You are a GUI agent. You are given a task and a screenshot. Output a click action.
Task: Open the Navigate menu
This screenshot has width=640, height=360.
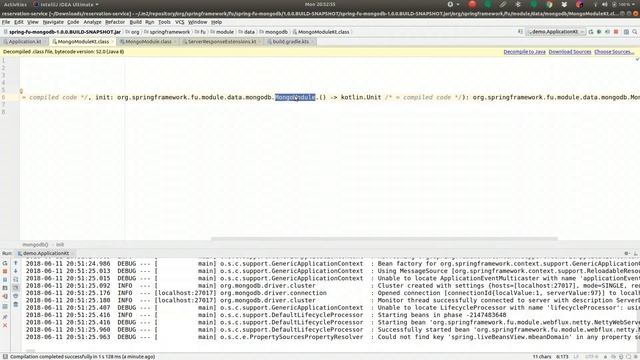[x=53, y=22]
